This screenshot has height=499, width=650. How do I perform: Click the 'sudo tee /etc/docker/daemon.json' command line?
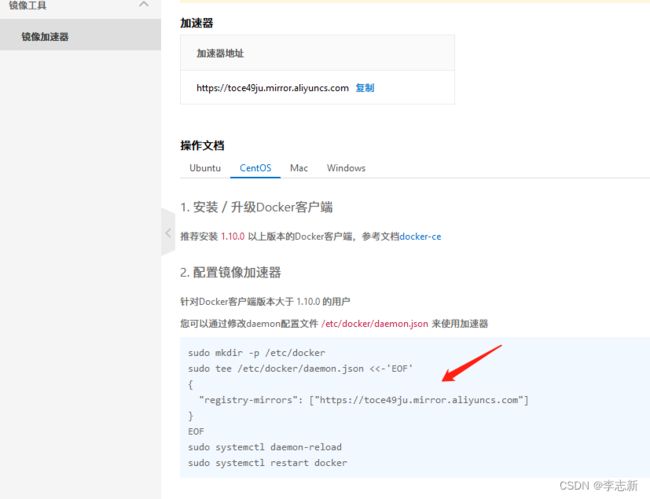(300, 368)
